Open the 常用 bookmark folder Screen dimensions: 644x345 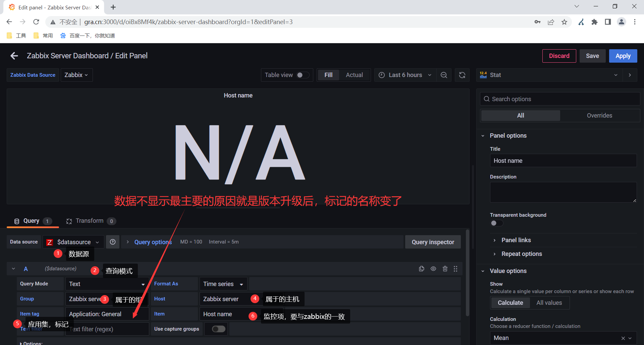click(x=43, y=36)
